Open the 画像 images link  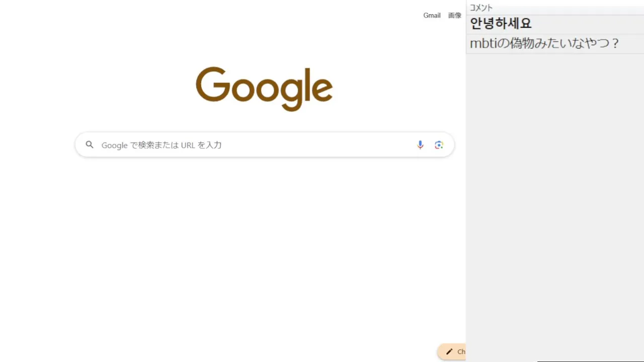455,16
